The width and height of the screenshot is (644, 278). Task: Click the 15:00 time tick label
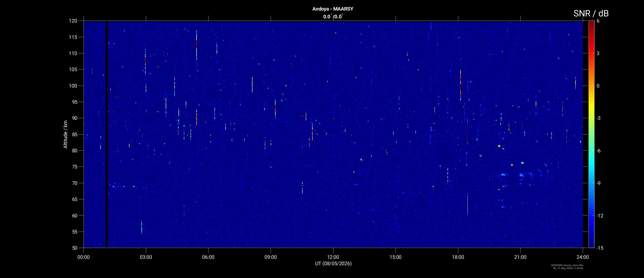coord(395,257)
